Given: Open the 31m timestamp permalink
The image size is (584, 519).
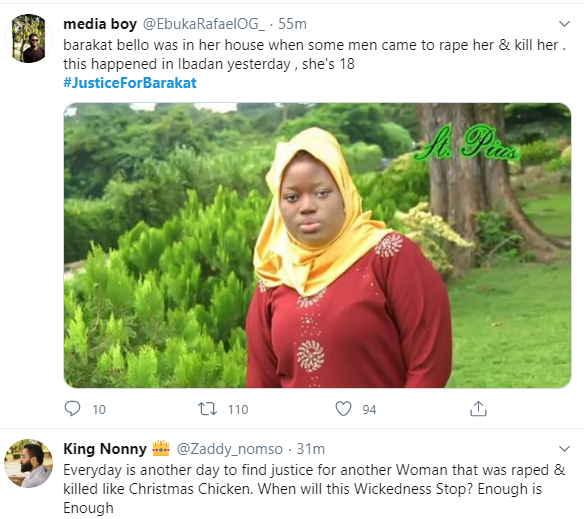Looking at the screenshot, I should click(311, 449).
